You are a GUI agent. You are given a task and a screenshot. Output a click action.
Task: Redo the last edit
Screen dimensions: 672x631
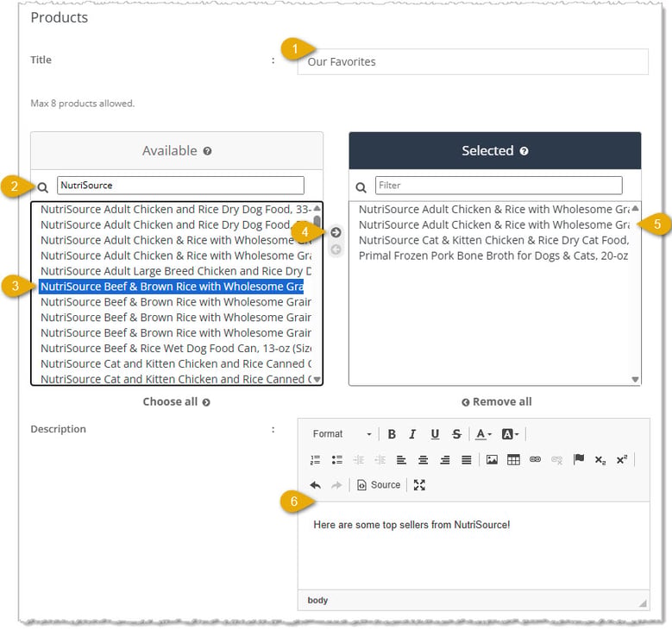[336, 485]
